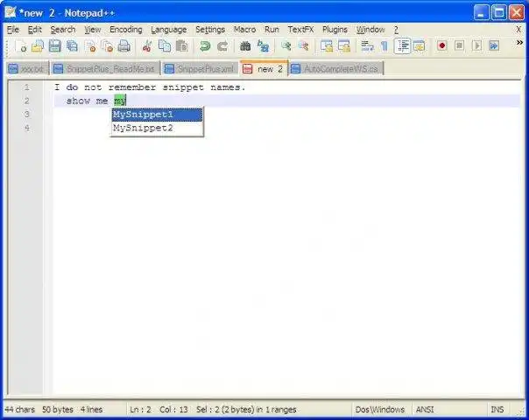Open the Window menu
The width and height of the screenshot is (529, 420).
pyautogui.click(x=370, y=30)
